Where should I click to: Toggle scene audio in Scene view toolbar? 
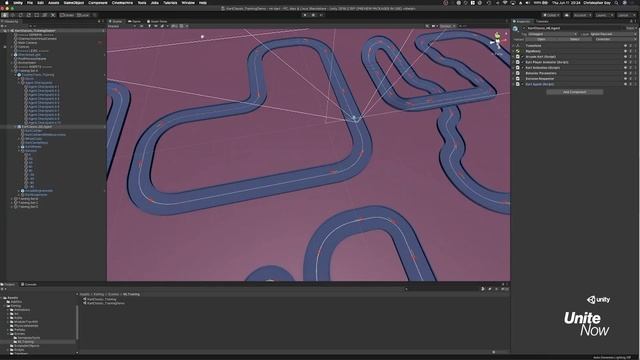pos(156,26)
